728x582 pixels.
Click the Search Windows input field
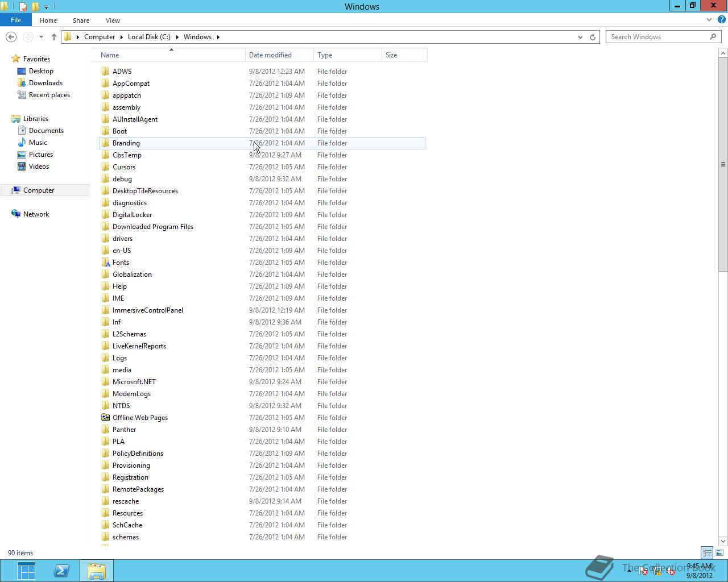click(x=657, y=37)
